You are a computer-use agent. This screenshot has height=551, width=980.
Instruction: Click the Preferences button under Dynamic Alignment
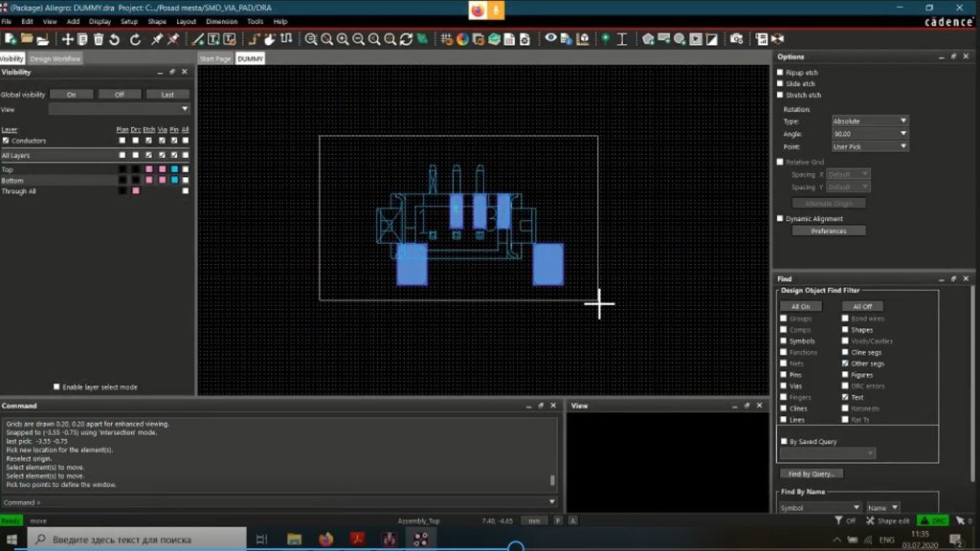[829, 230]
